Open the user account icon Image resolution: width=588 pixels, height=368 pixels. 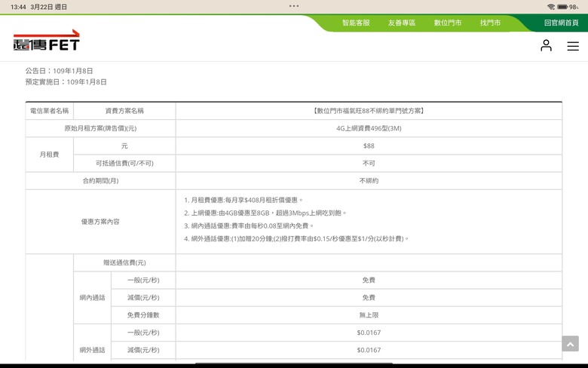pyautogui.click(x=546, y=45)
